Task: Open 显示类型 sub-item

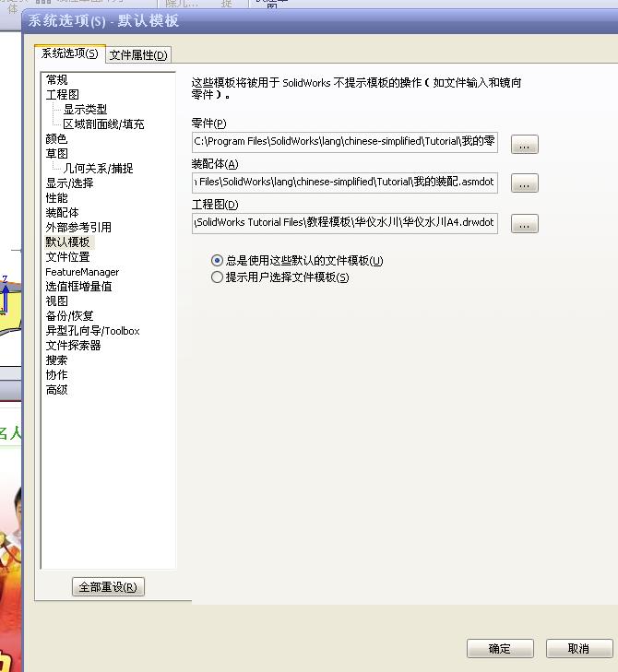Action: [x=85, y=110]
